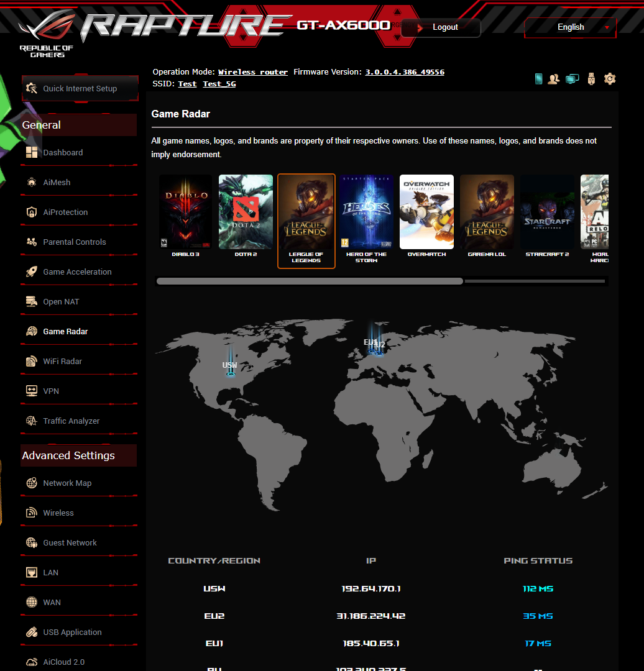644x671 pixels.
Task: Click the Open NAT icon
Action: point(32,302)
